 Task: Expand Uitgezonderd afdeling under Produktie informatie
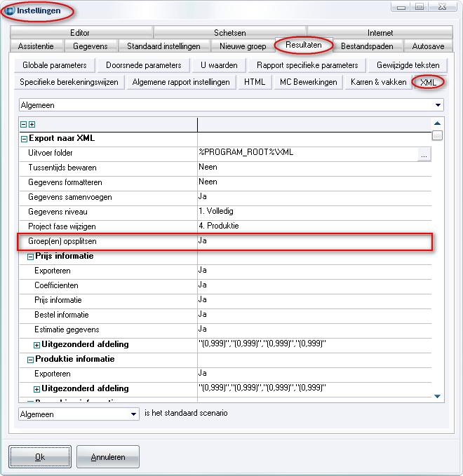[x=36, y=389]
